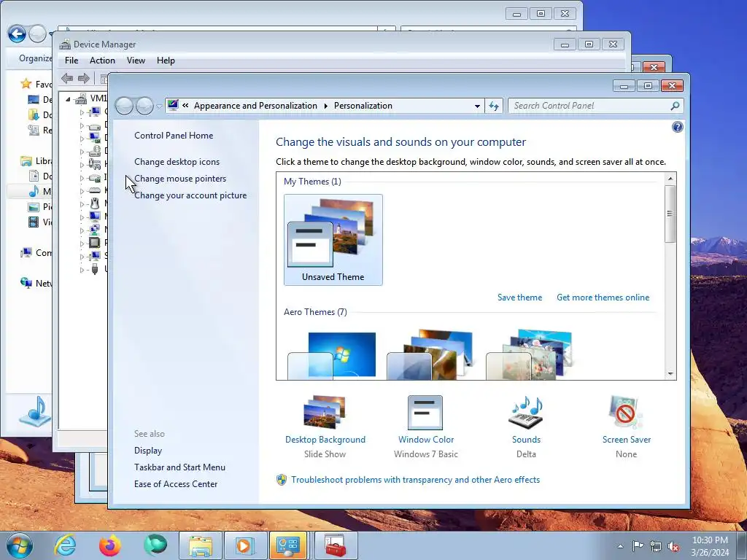This screenshot has height=560, width=747.
Task: Collapse the VM root node in Device Manager
Action: [x=68, y=99]
